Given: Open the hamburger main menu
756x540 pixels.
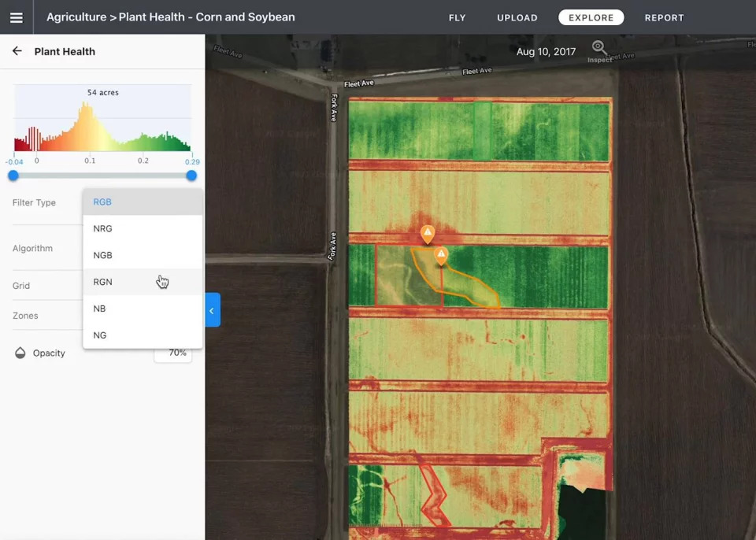Looking at the screenshot, I should pos(17,17).
